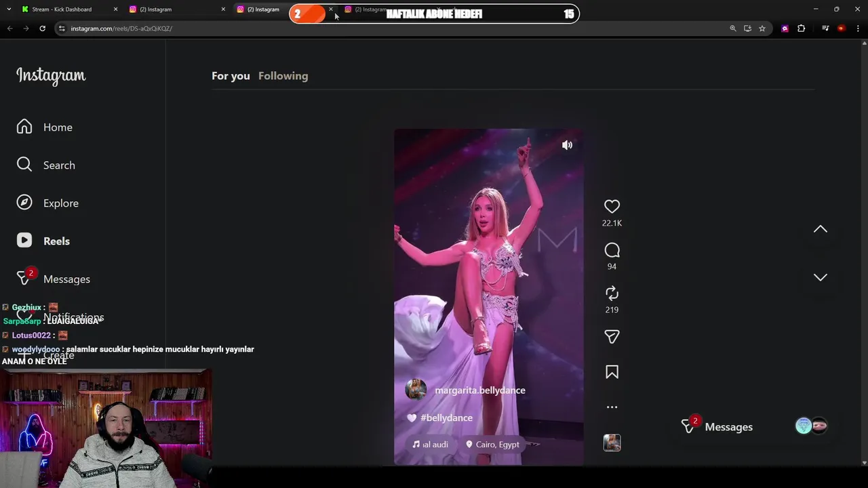The height and width of the screenshot is (488, 868).
Task: Click the 94 comments count
Action: (612, 266)
